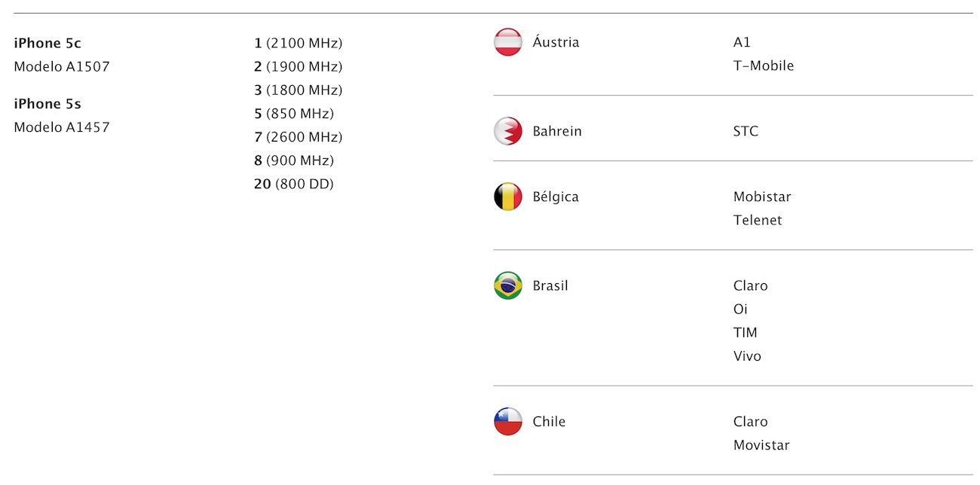This screenshot has width=980, height=485.
Task: Click the band 20 (800 DD) entry
Action: coord(293,184)
